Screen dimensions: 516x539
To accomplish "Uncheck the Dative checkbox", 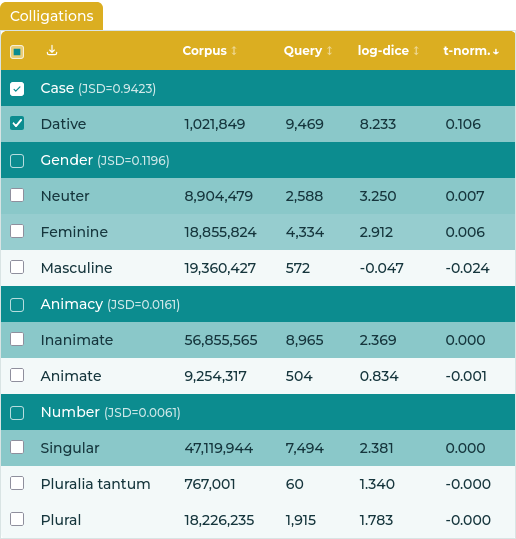I will point(17,123).
